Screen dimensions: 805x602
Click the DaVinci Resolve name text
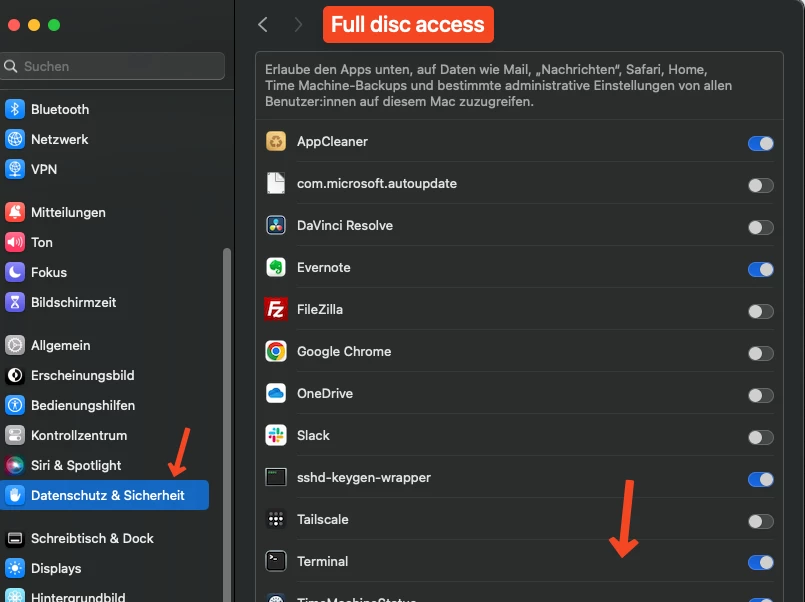345,225
